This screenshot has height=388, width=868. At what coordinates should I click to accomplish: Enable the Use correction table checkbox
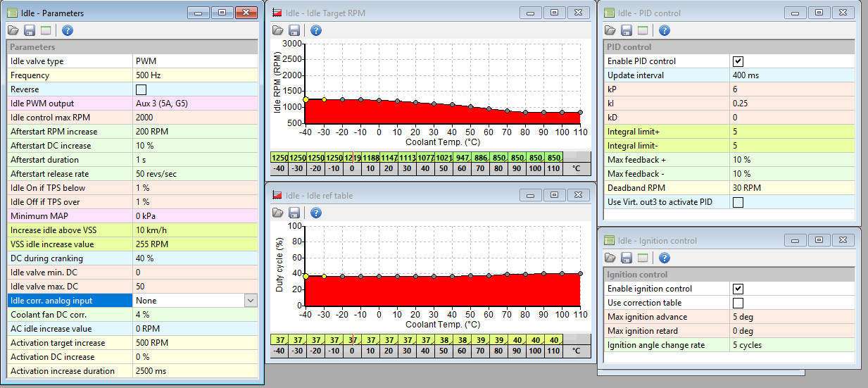point(738,303)
